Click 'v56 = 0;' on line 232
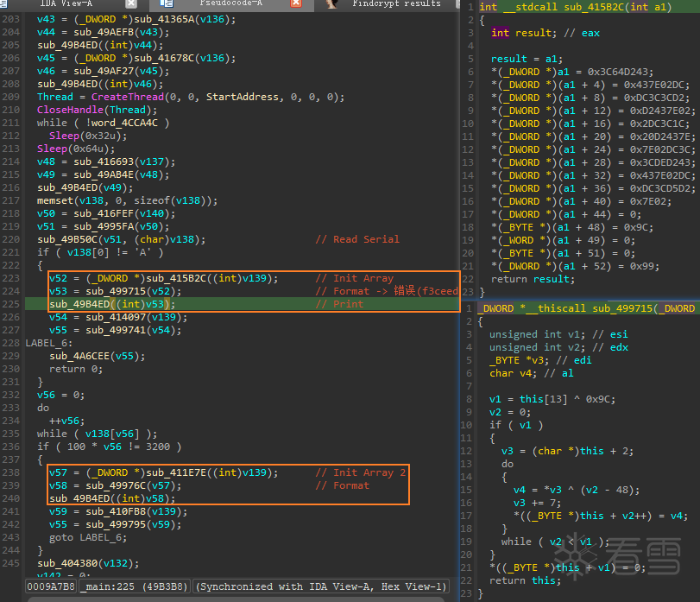This screenshot has width=700, height=602. pyautogui.click(x=60, y=395)
